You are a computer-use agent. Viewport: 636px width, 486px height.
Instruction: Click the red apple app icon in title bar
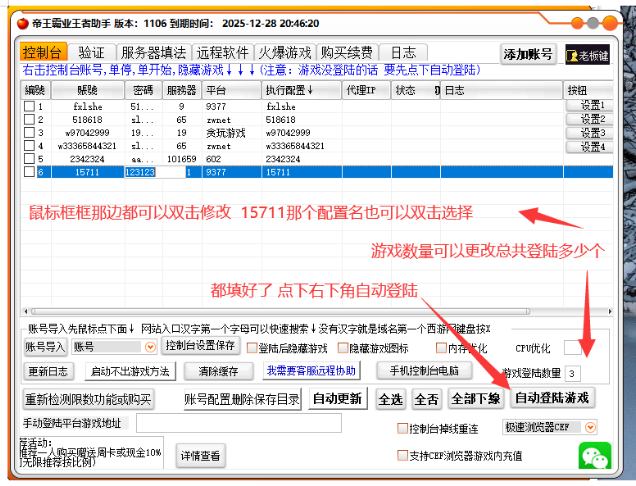pyautogui.click(x=22, y=23)
